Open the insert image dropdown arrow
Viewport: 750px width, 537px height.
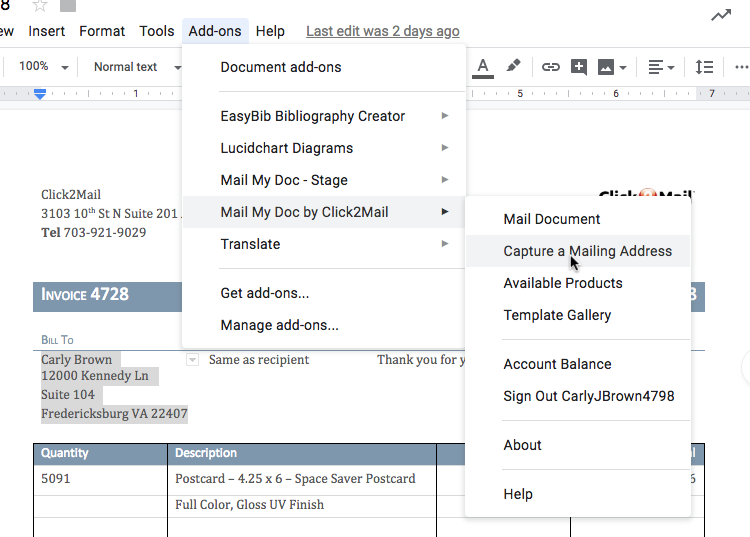623,67
